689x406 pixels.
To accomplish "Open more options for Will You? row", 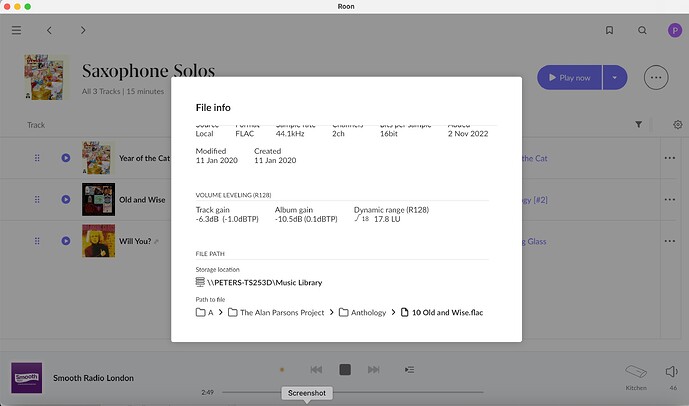I will pos(670,241).
